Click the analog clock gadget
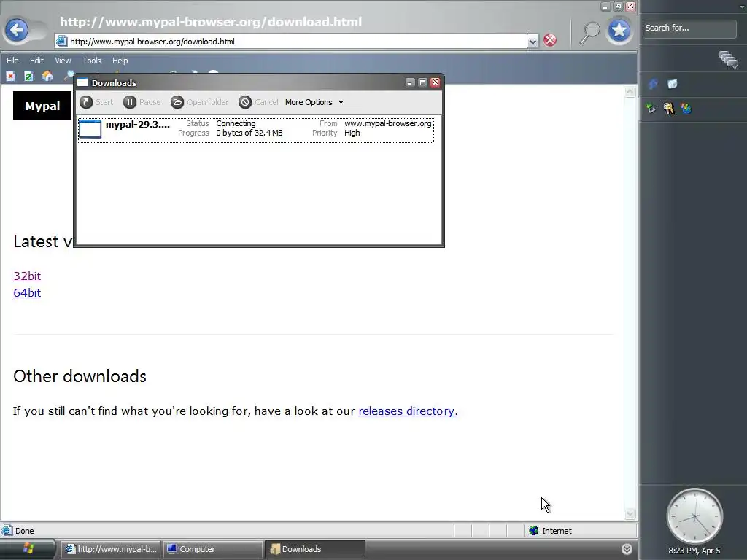 (x=694, y=516)
